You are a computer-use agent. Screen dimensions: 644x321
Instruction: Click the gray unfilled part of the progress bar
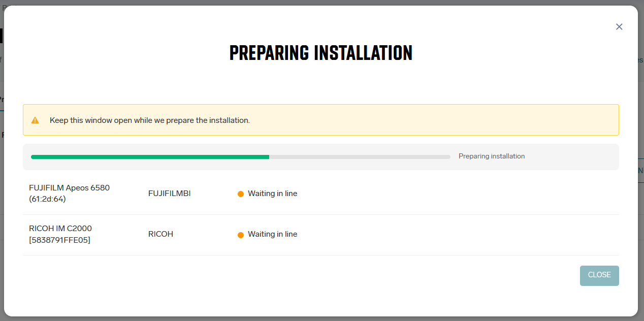click(360, 157)
